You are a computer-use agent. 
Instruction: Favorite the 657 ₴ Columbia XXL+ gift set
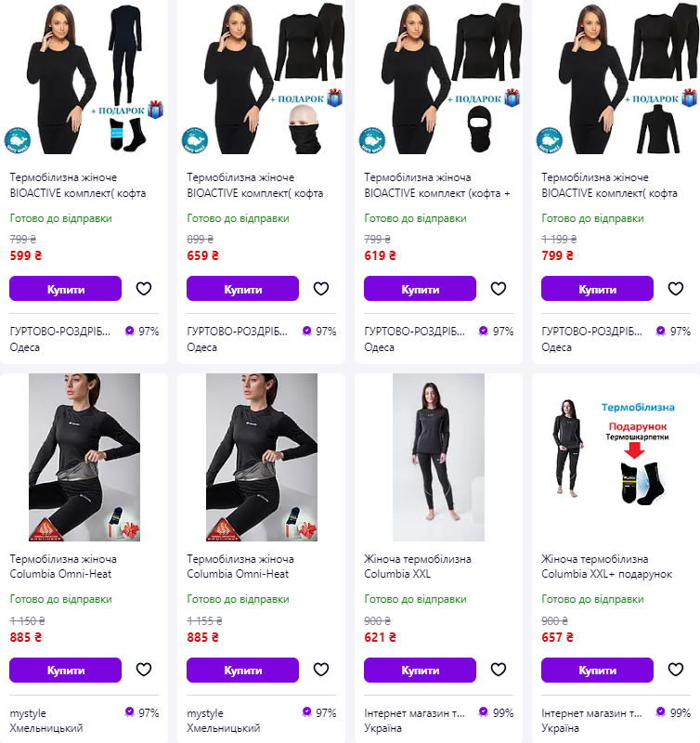coord(676,670)
